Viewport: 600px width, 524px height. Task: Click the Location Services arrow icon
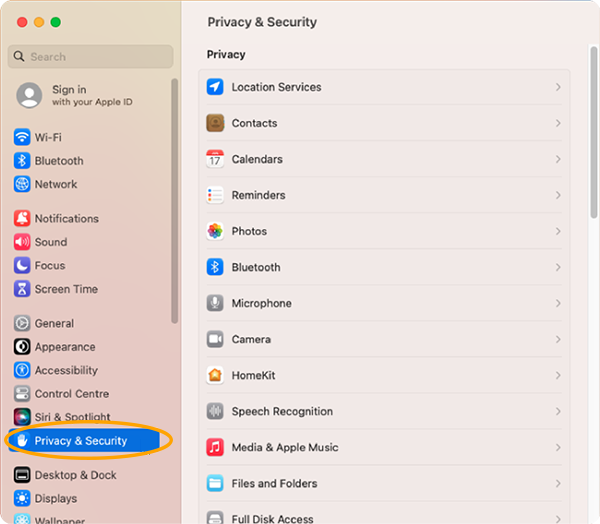pos(215,87)
